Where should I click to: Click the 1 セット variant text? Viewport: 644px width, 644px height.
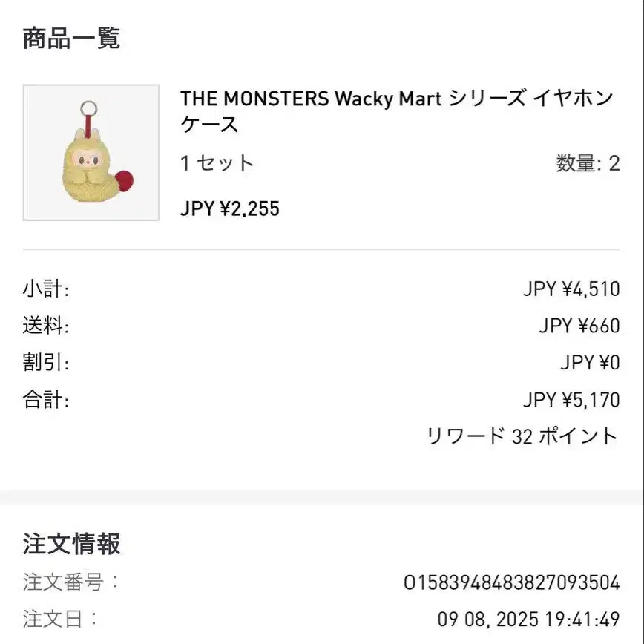(217, 163)
